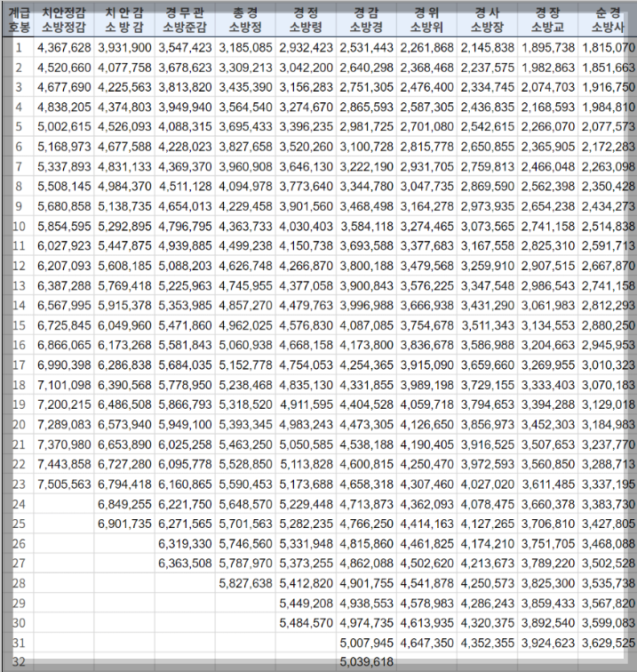Click cell with value 5,292,895
637x672 pixels.
point(124,227)
